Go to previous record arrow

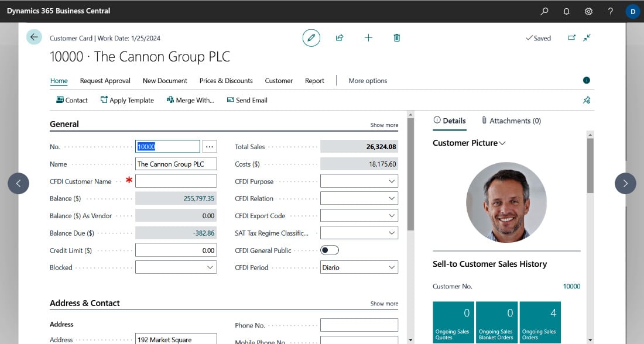click(x=19, y=184)
